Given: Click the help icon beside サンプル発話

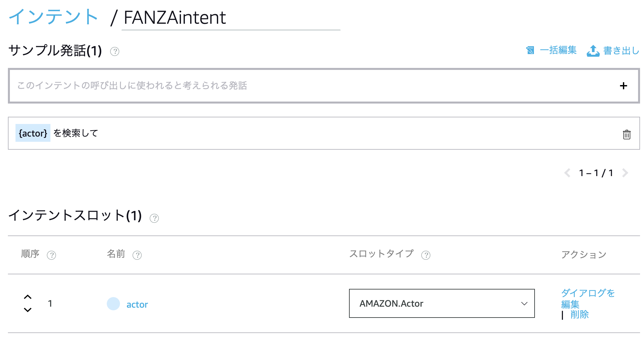Looking at the screenshot, I should tap(115, 51).
